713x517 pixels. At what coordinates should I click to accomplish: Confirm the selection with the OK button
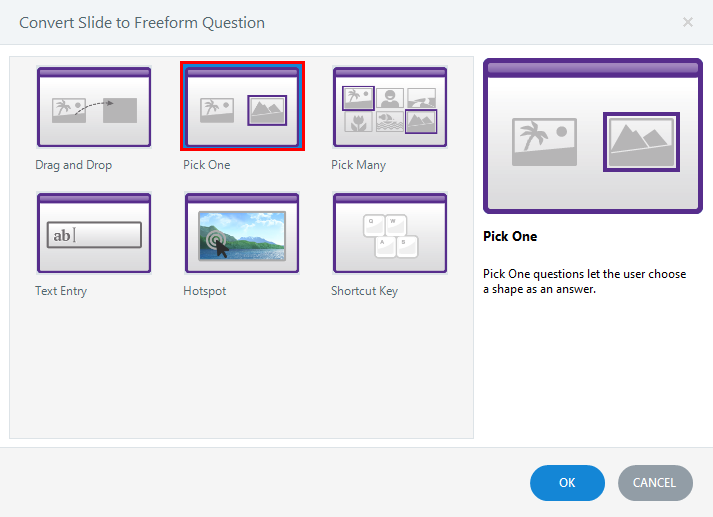(567, 483)
